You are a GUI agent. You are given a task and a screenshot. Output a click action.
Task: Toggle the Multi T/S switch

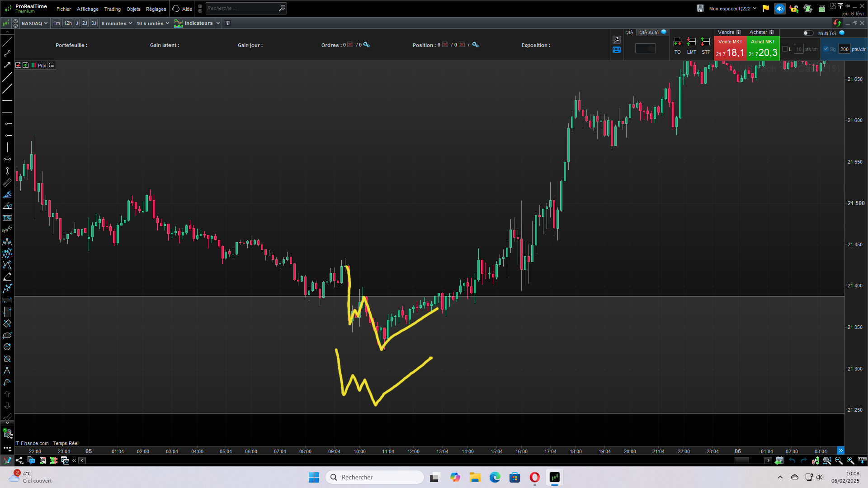807,33
